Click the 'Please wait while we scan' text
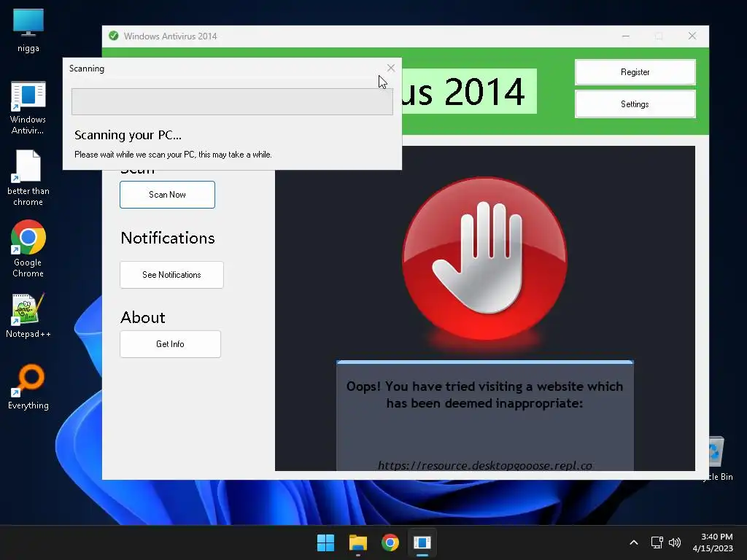The image size is (747, 560). (x=173, y=155)
